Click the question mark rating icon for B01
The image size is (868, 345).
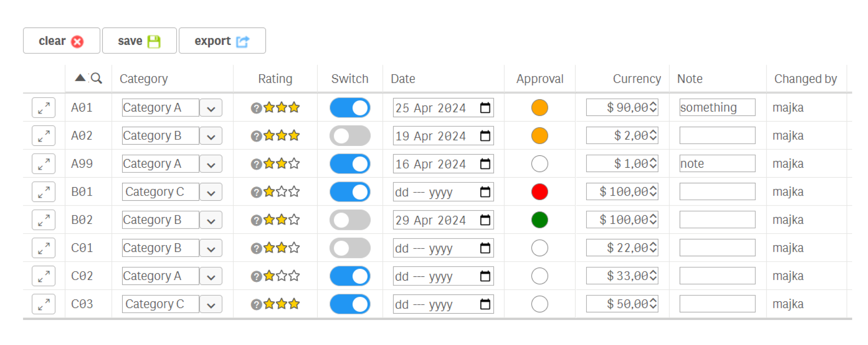(x=256, y=192)
